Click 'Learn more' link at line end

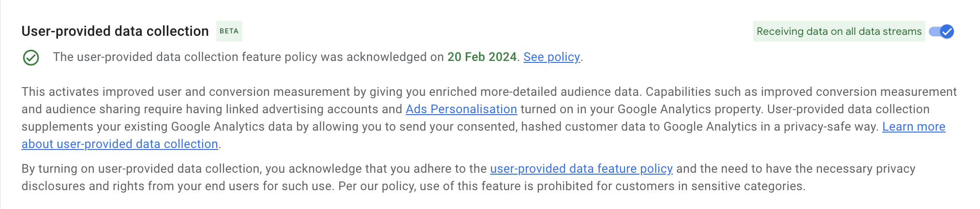coord(914,127)
